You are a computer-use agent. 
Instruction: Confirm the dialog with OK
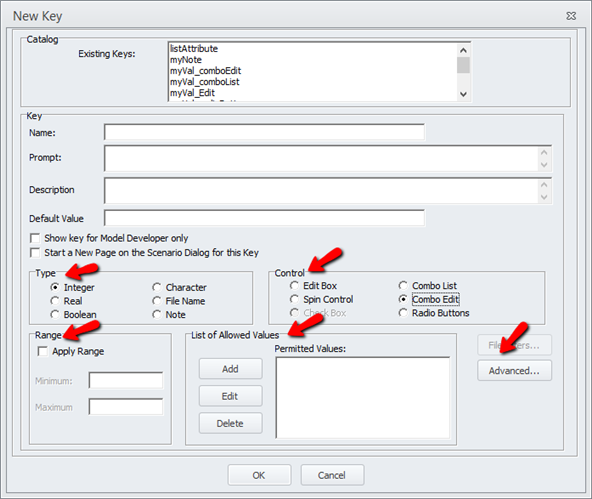tap(259, 475)
